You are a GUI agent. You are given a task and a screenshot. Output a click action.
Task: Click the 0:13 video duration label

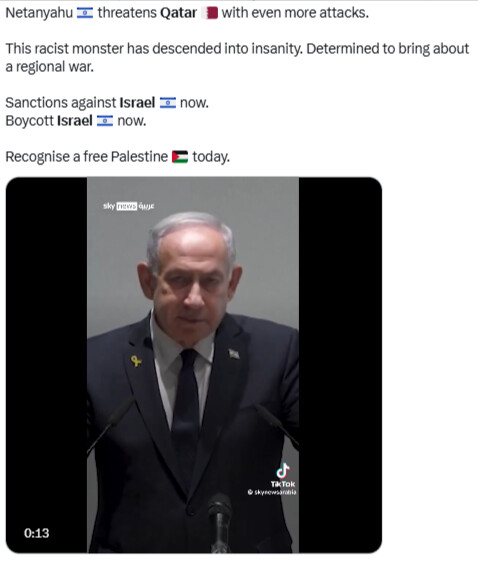[36, 533]
